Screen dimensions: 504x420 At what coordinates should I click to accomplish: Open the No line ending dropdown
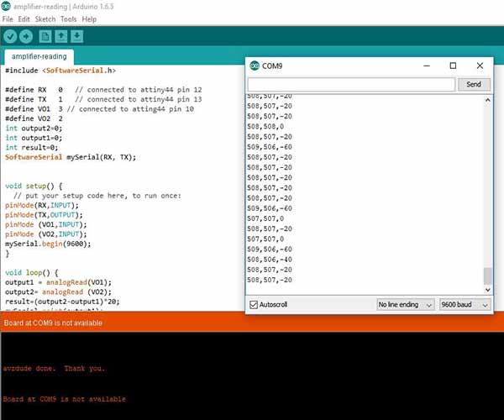click(406, 305)
